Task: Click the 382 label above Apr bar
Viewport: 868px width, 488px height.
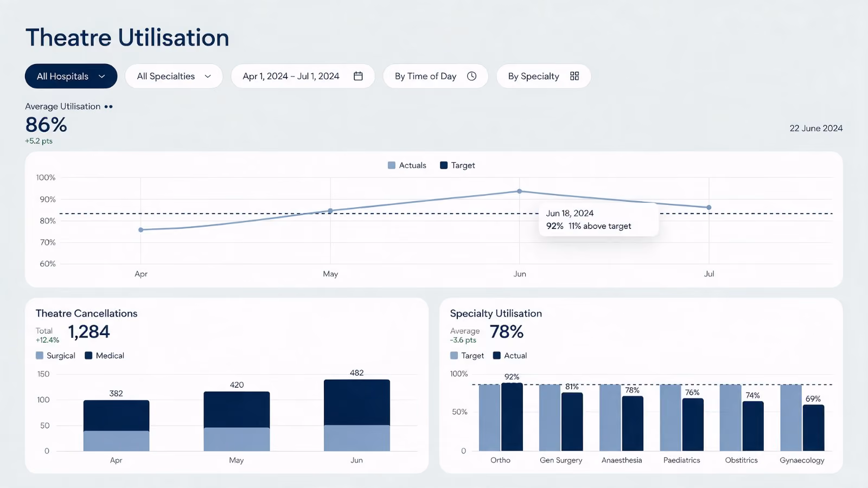Action: [116, 394]
